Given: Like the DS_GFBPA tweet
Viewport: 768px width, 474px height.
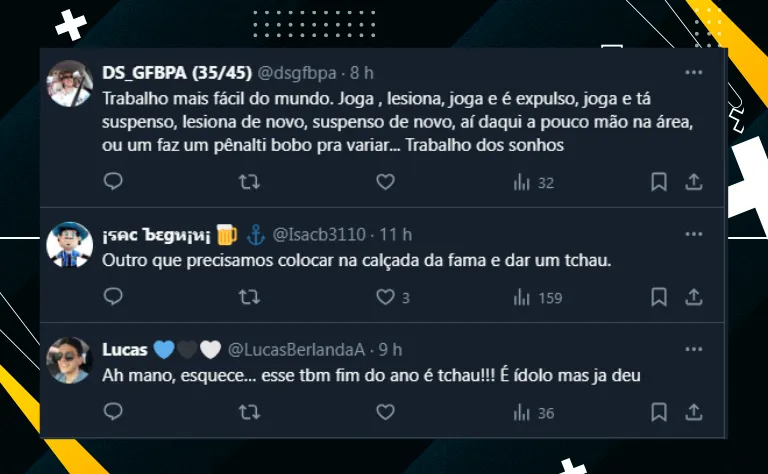Looking at the screenshot, I should pyautogui.click(x=385, y=182).
